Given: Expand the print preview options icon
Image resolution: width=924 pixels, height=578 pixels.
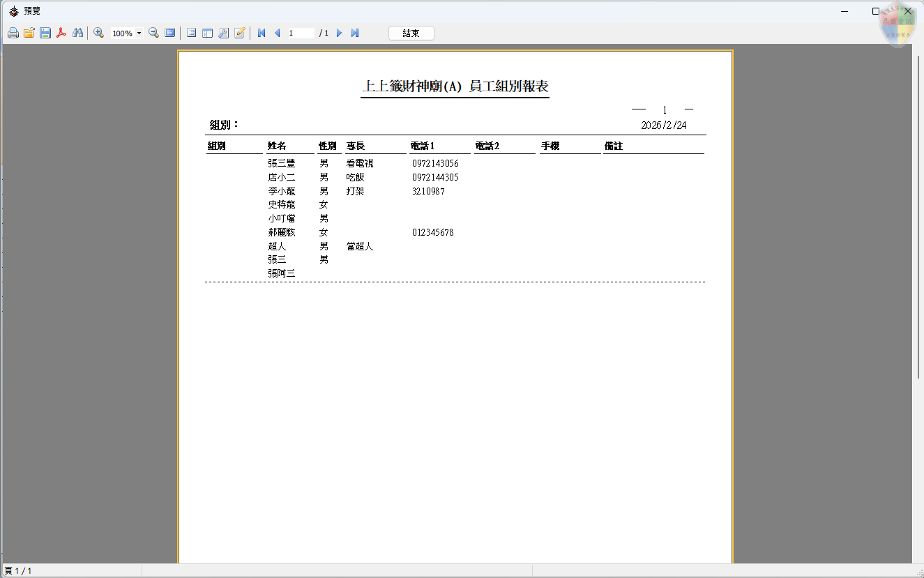Looking at the screenshot, I should click(222, 32).
